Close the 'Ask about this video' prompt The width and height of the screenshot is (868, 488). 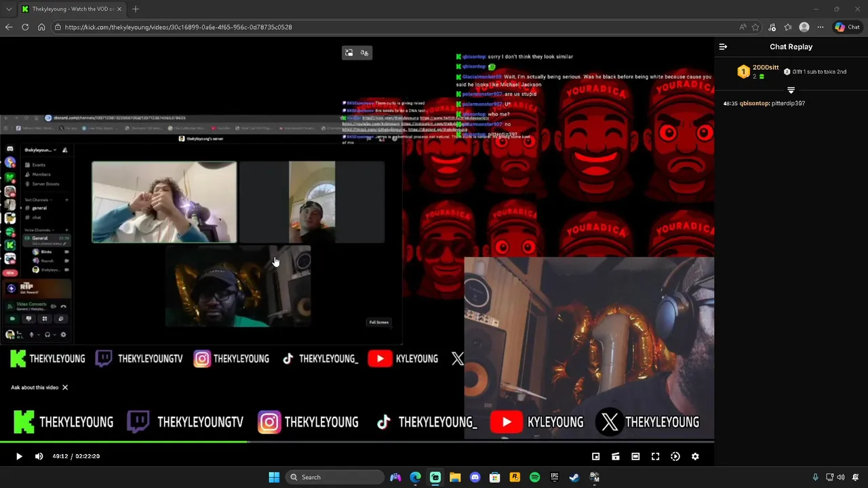pyautogui.click(x=65, y=387)
